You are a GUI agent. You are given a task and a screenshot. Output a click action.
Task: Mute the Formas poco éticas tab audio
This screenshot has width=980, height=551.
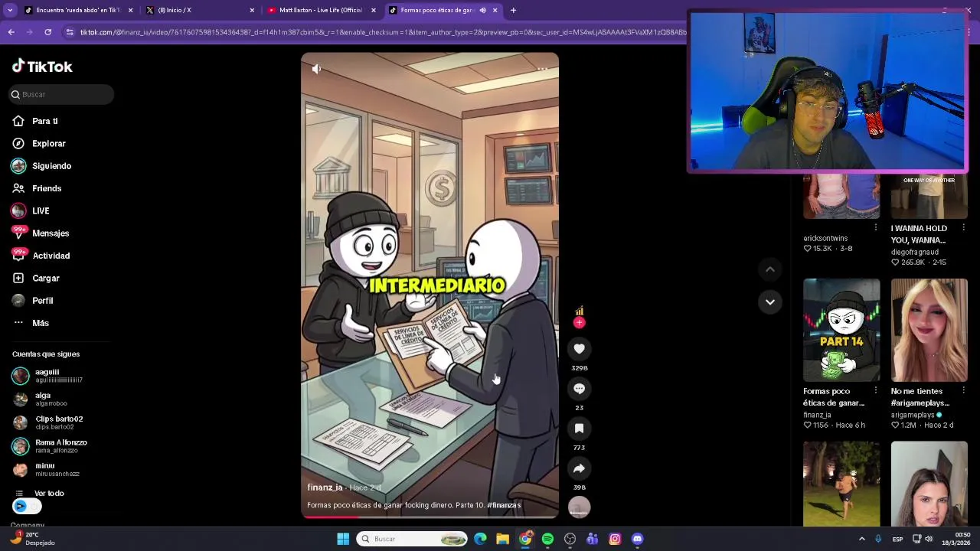pyautogui.click(x=482, y=10)
